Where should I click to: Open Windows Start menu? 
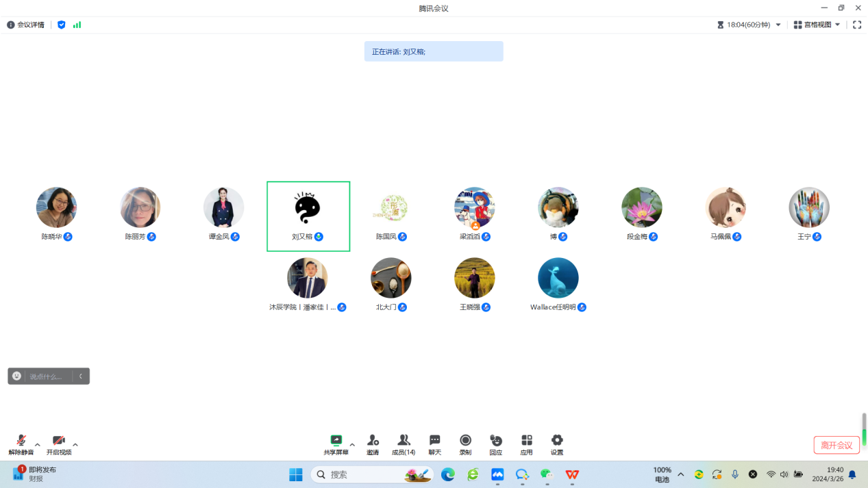(296, 474)
